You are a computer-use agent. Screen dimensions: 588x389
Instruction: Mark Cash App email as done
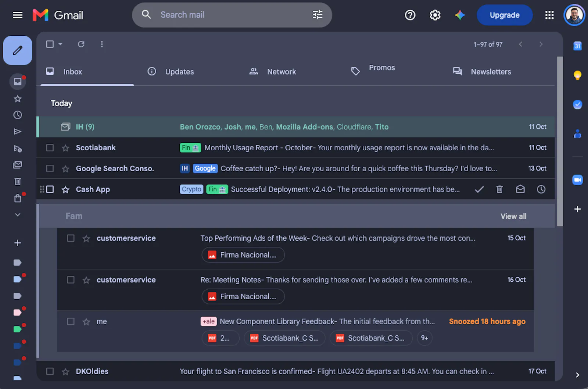[479, 189]
